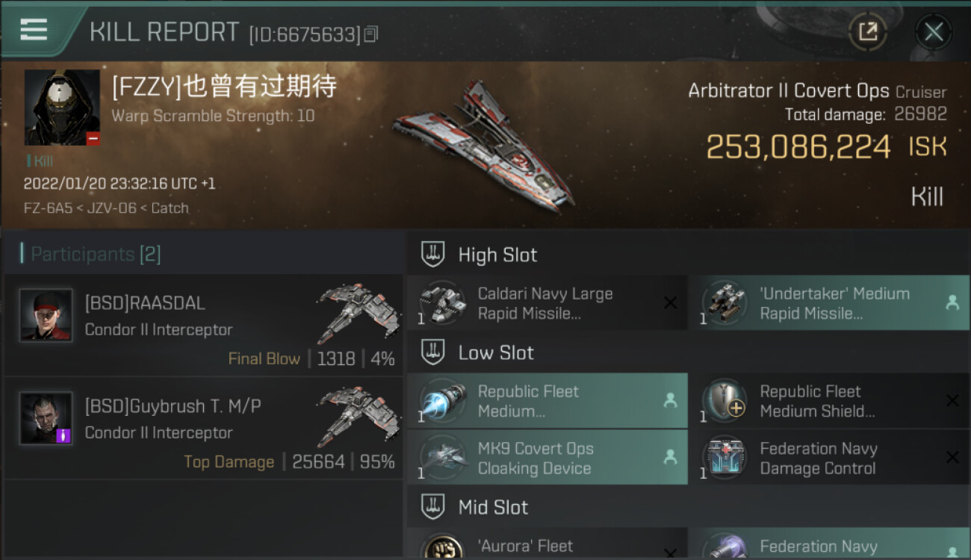The height and width of the screenshot is (560, 971).
Task: Open RAASDAL pilot portrait
Action: tap(46, 316)
